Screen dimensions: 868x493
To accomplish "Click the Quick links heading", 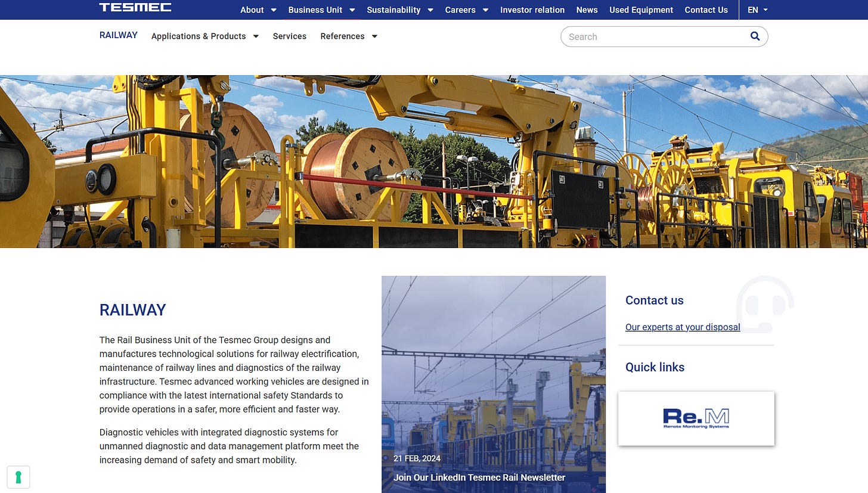I will point(655,367).
